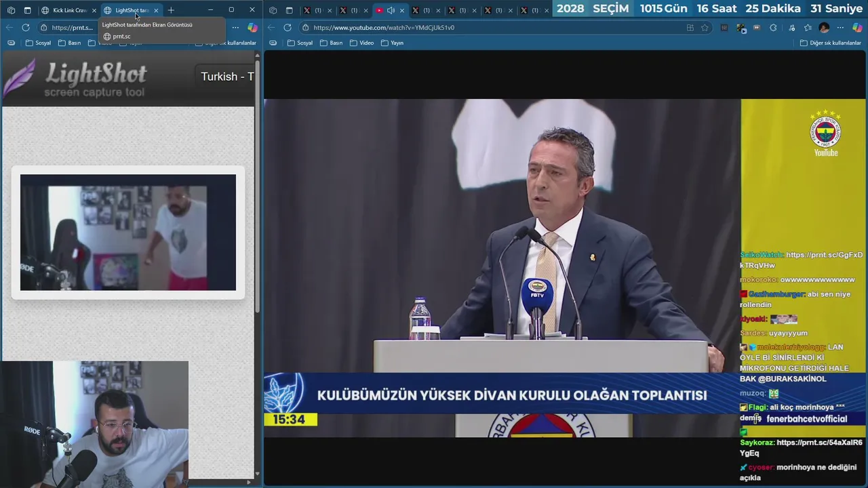Image resolution: width=868 pixels, height=488 pixels.
Task: Close the YouTube tab
Action: pos(402,10)
